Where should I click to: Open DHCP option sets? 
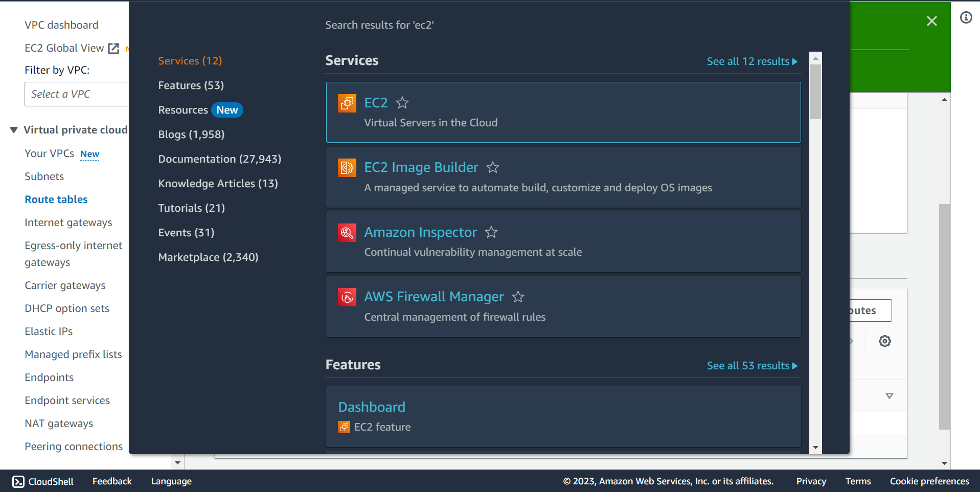[67, 308]
